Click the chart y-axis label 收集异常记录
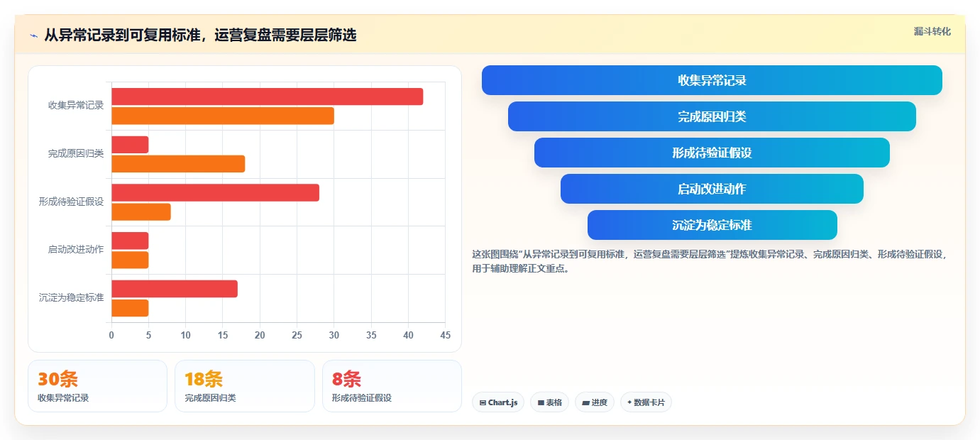980x440 pixels. pos(76,106)
